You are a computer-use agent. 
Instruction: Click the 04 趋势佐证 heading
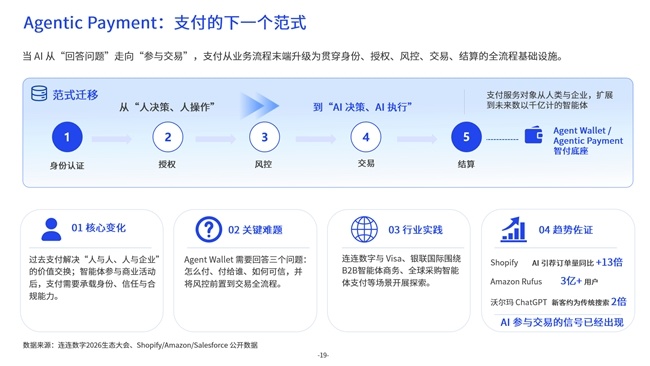pyautogui.click(x=565, y=230)
